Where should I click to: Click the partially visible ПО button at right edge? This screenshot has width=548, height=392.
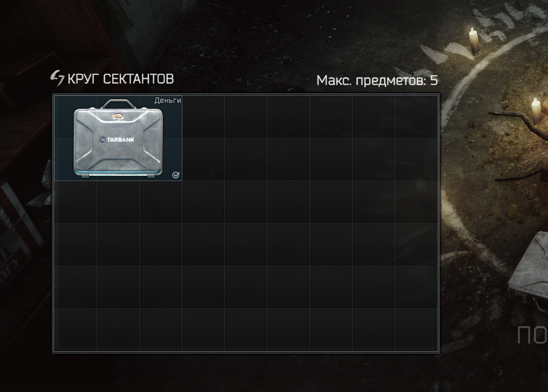coord(532,335)
